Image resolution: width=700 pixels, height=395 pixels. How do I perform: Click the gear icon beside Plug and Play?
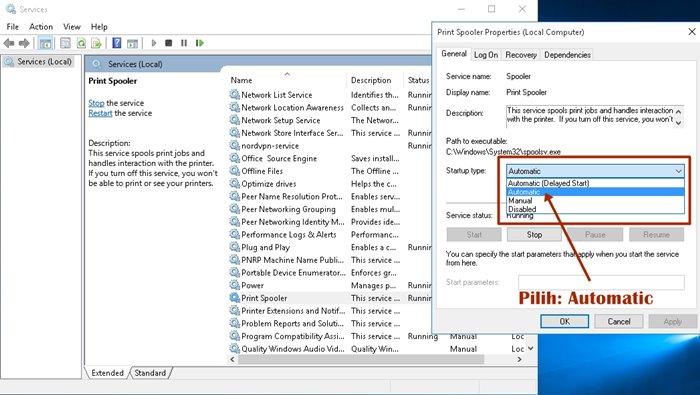[x=234, y=247]
